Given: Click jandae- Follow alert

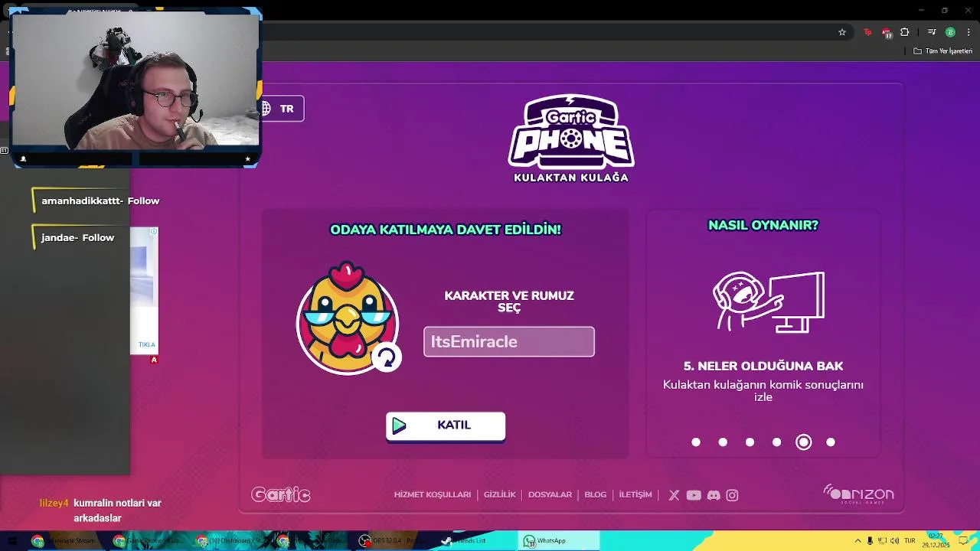Looking at the screenshot, I should click(x=77, y=238).
